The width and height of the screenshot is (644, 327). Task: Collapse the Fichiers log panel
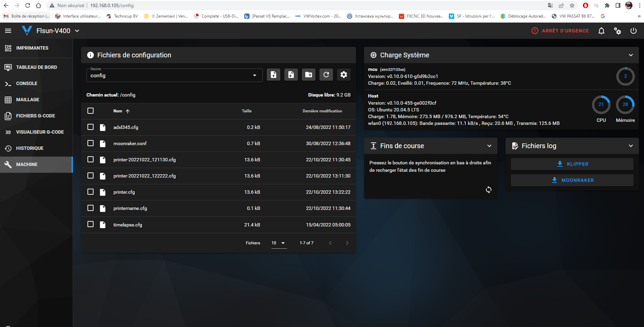click(x=631, y=146)
